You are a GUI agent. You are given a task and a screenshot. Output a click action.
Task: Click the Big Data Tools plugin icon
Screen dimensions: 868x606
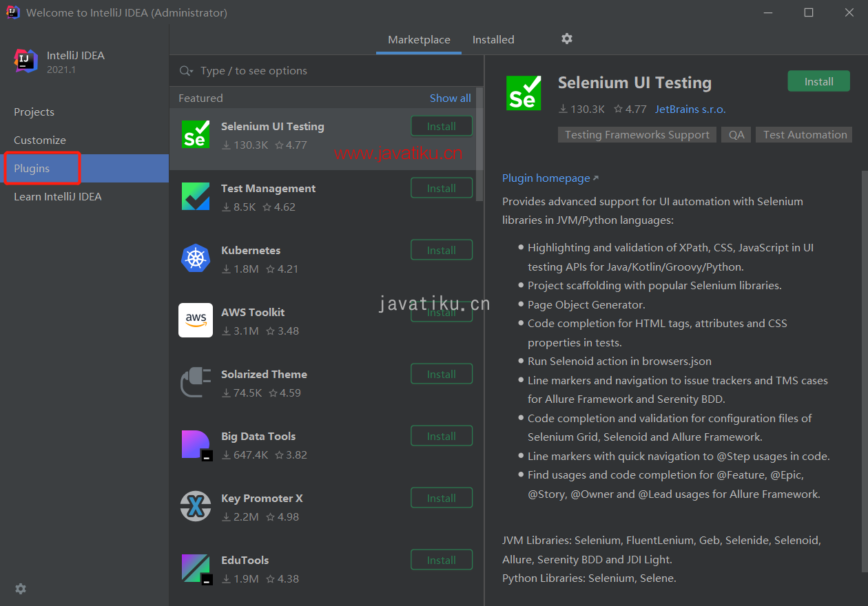tap(196, 445)
